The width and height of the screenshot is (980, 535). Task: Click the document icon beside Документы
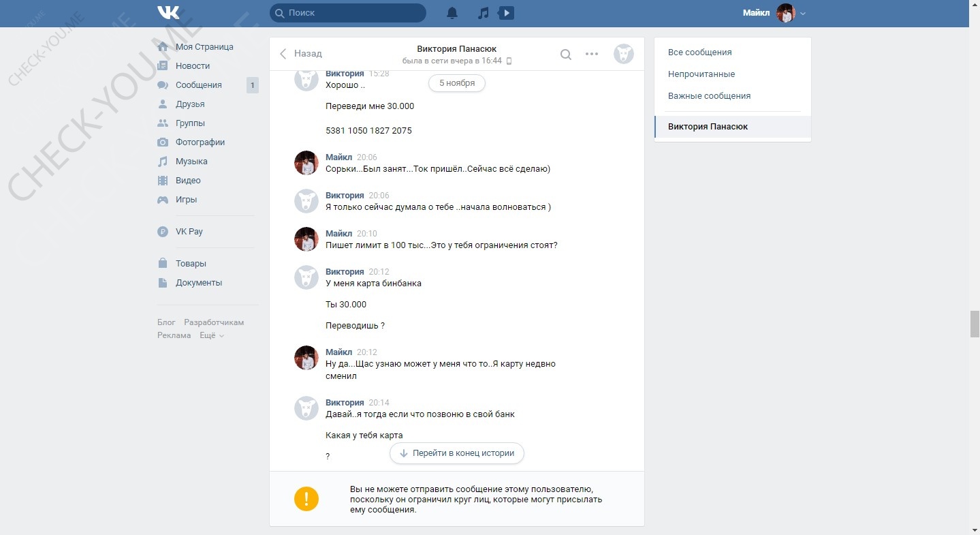(x=163, y=283)
